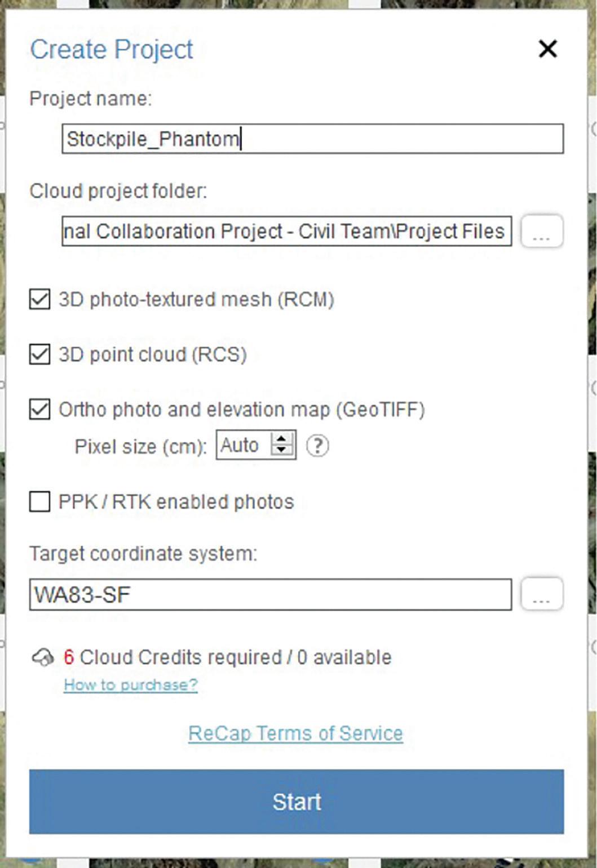Viewport: 597px width, 868px height.
Task: Browse for the cloud project folder
Action: click(x=541, y=231)
